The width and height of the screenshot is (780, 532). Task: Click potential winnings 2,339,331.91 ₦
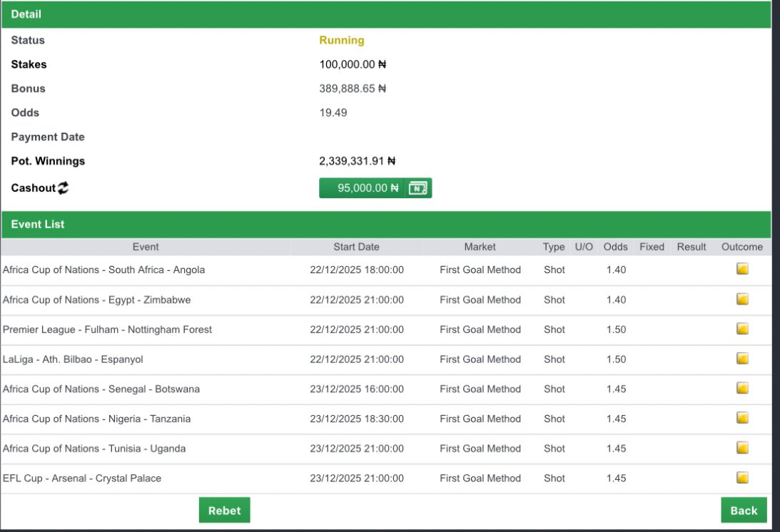click(x=357, y=161)
